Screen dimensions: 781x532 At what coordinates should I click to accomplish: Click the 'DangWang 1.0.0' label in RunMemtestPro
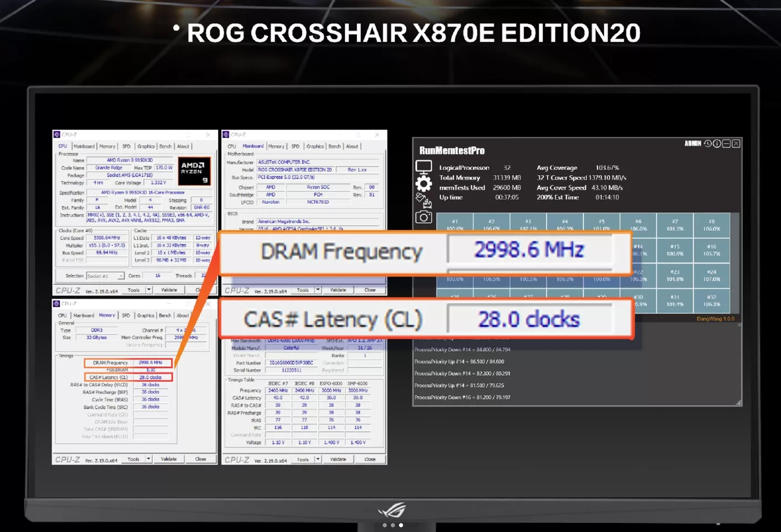(716, 319)
